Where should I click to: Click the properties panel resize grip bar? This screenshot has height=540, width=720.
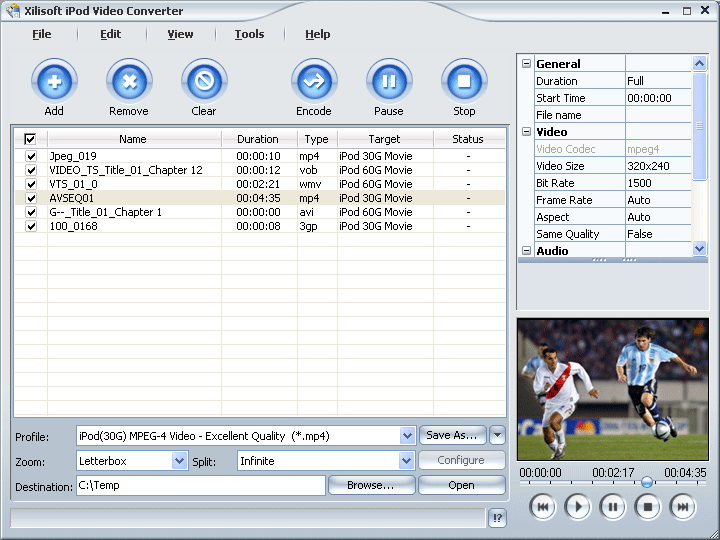coord(613,260)
